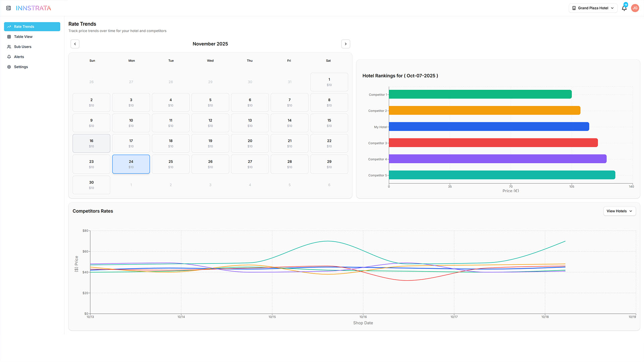The width and height of the screenshot is (644, 362).
Task: Expand the View Hotels dropdown
Action: tap(619, 211)
